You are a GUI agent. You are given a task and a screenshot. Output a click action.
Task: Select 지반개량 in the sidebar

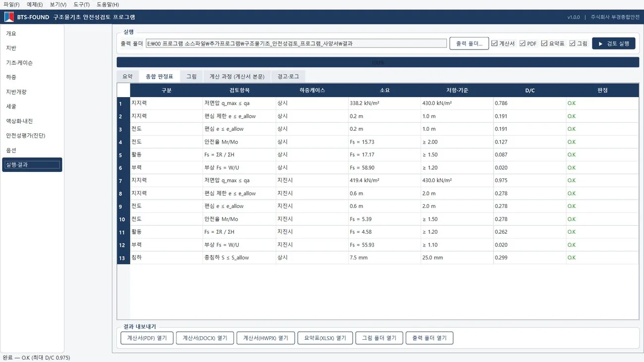(32, 92)
